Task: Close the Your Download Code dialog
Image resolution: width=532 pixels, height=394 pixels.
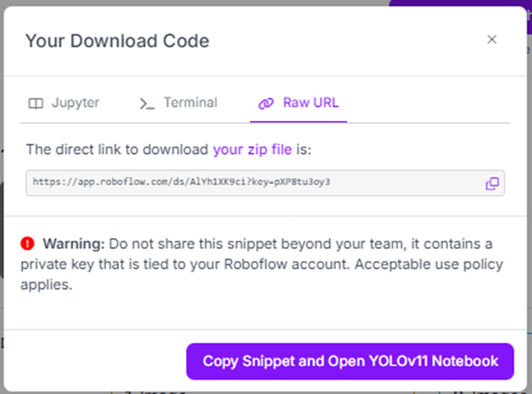Action: coord(492,39)
